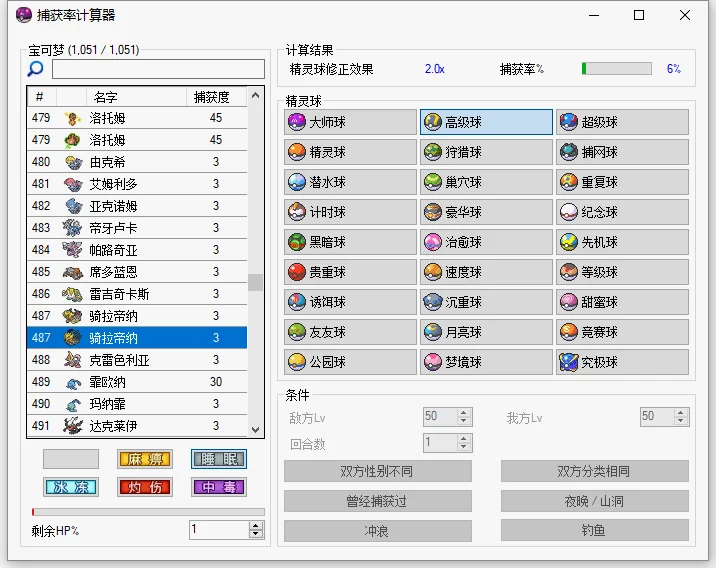Select the 黑暗球 ball
The height and width of the screenshot is (568, 716).
[x=350, y=242]
